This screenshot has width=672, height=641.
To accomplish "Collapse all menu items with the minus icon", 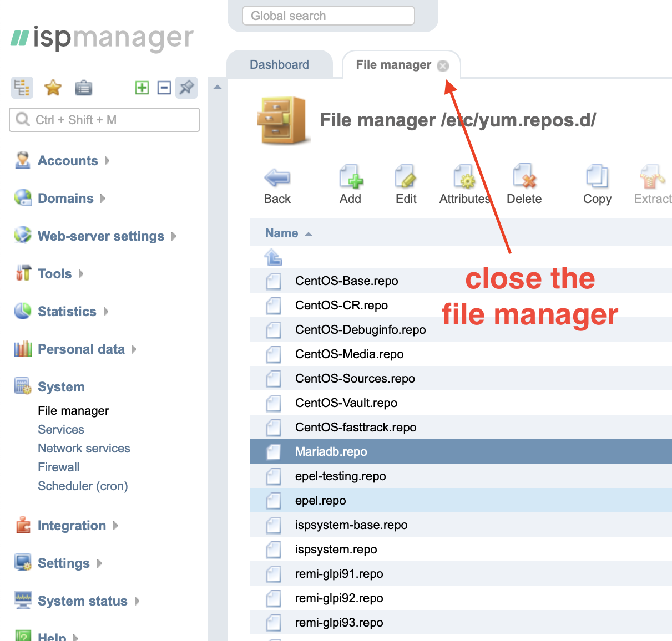I will 164,88.
